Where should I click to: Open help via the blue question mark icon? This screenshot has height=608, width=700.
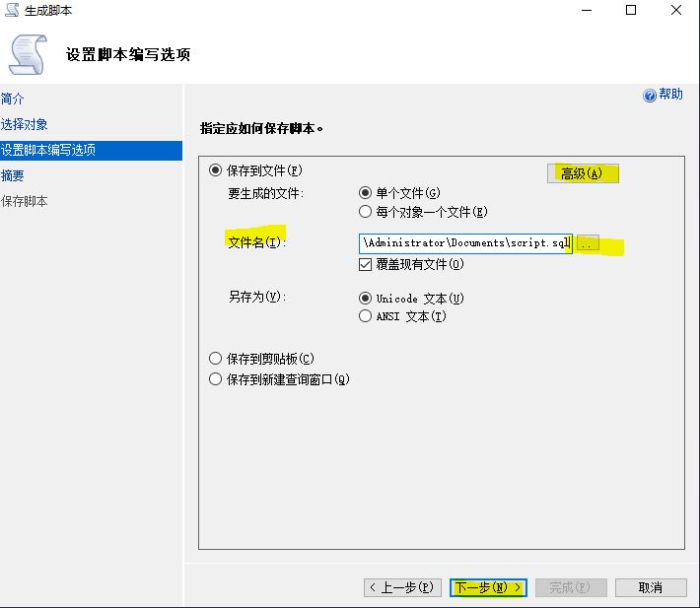point(649,95)
